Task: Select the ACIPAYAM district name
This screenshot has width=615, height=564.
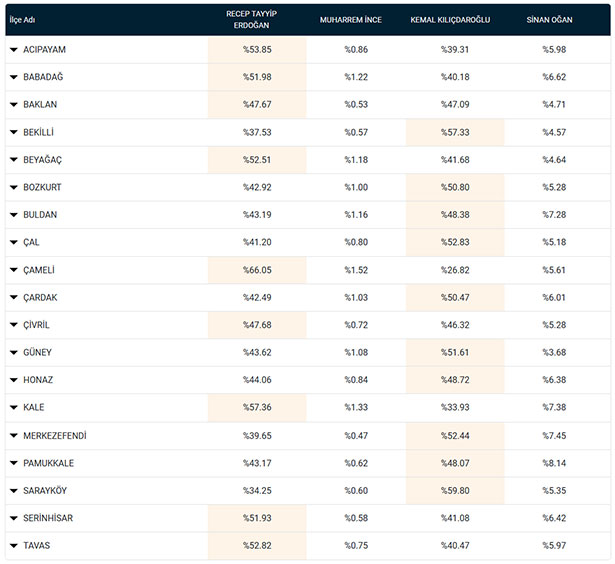Action: (x=44, y=50)
